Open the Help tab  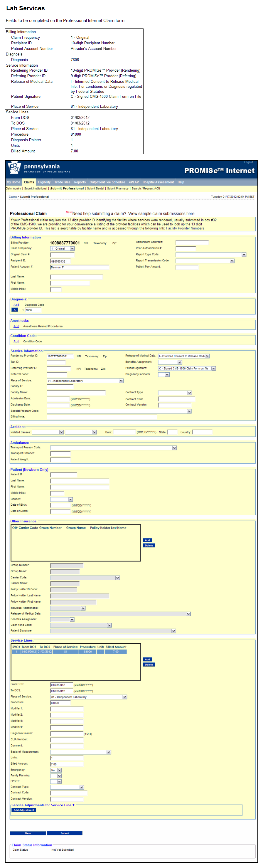click(x=181, y=182)
